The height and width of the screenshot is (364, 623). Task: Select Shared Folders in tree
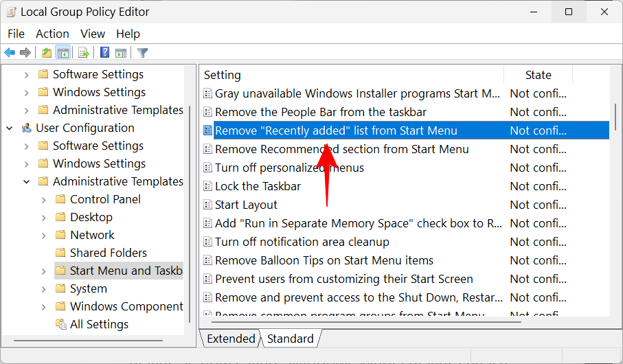109,253
